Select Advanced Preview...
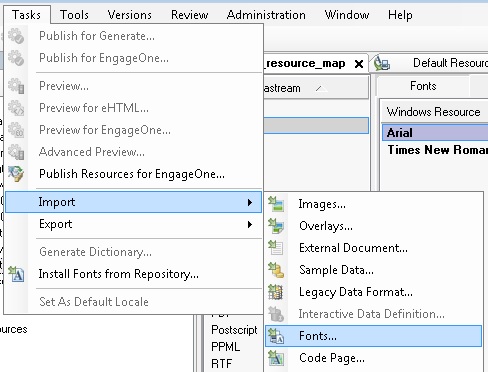Screen dimensions: 488x372 [x=133, y=152]
